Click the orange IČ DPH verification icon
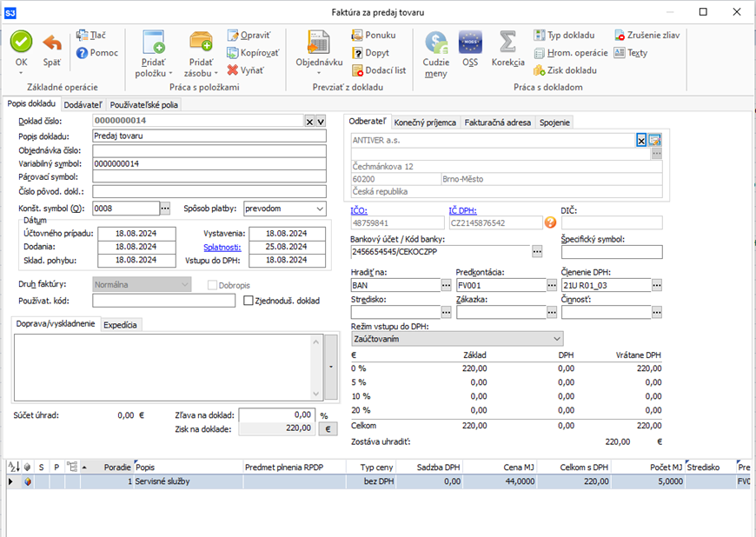The width and height of the screenshot is (756, 537). (550, 222)
